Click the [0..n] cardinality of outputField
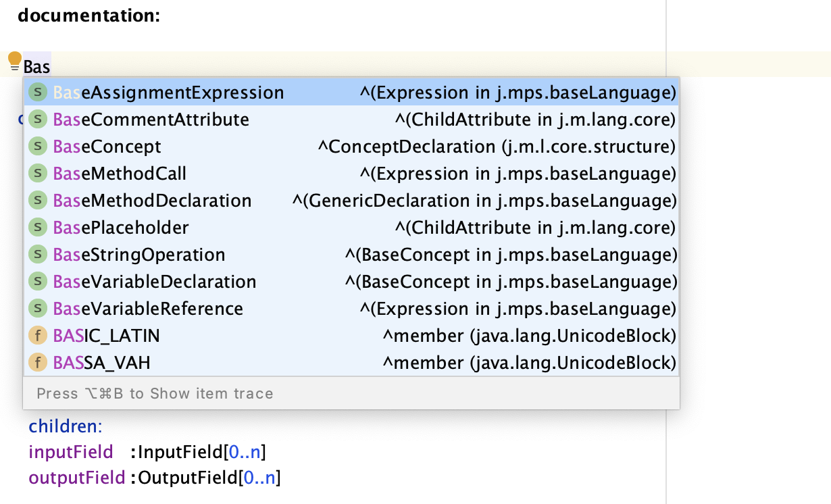Image resolution: width=831 pixels, height=504 pixels. [261, 477]
